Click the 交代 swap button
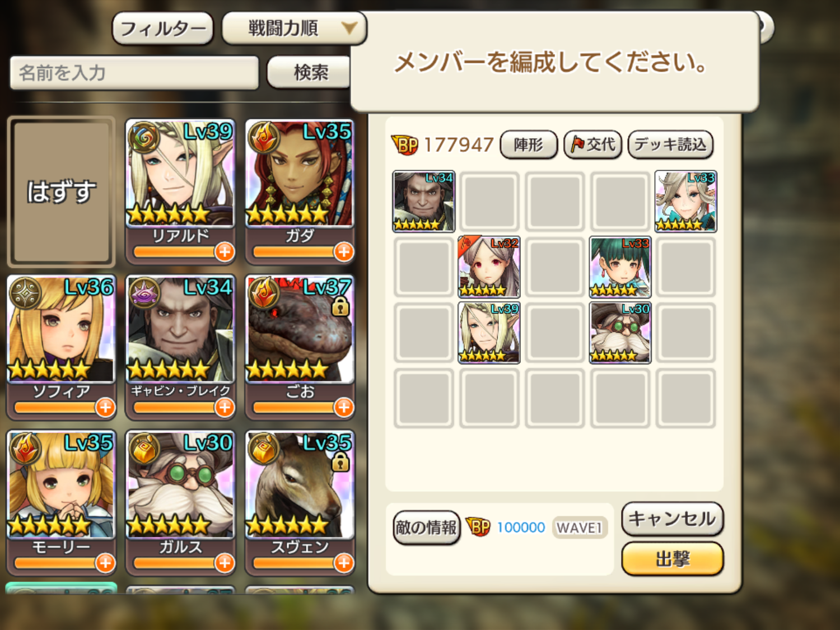This screenshot has width=840, height=630. point(592,144)
